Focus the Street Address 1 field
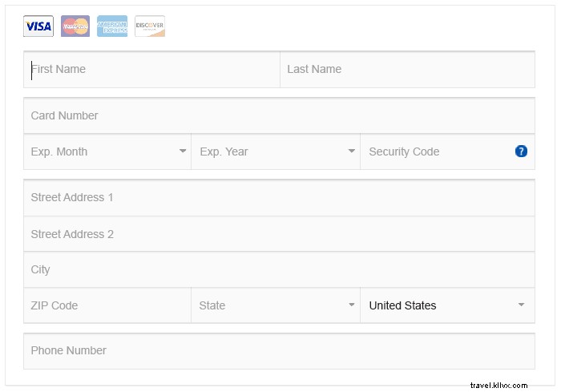561x392 pixels. [x=279, y=197]
